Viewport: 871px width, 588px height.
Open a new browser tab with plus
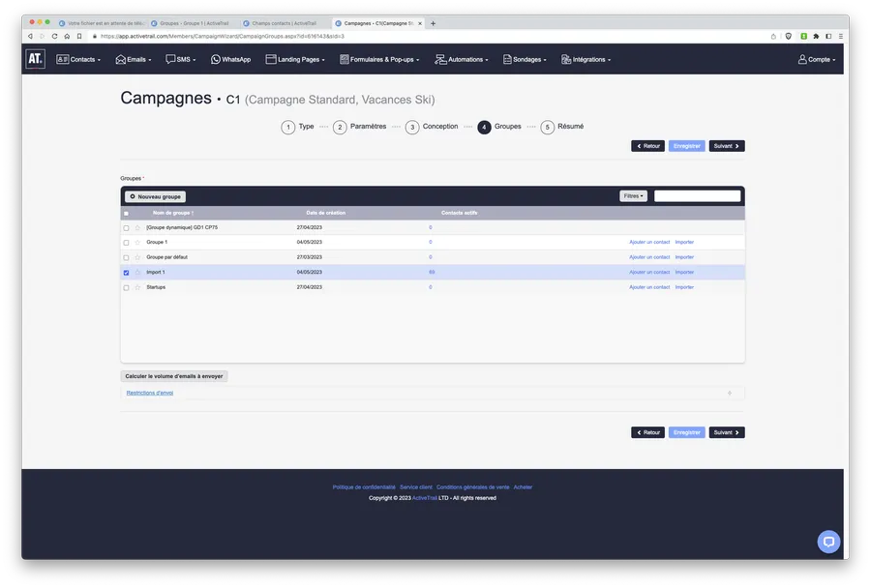click(x=433, y=23)
